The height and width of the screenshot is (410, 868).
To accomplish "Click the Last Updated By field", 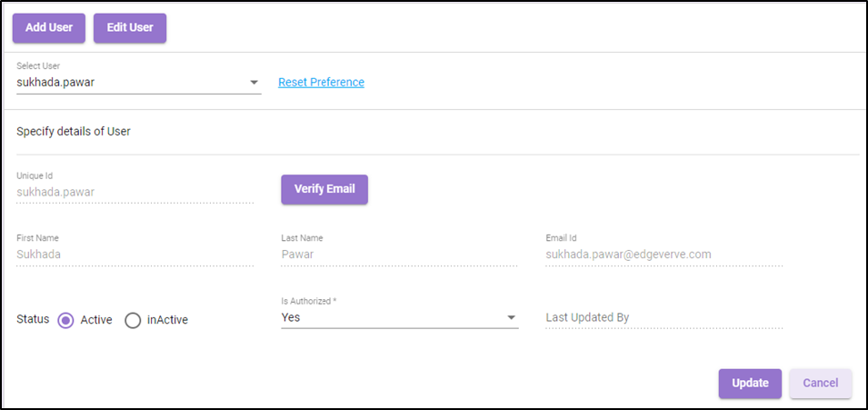I will click(664, 317).
